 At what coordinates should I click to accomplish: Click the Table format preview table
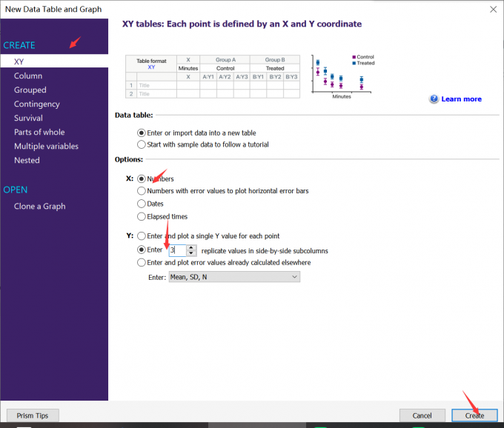[213, 76]
